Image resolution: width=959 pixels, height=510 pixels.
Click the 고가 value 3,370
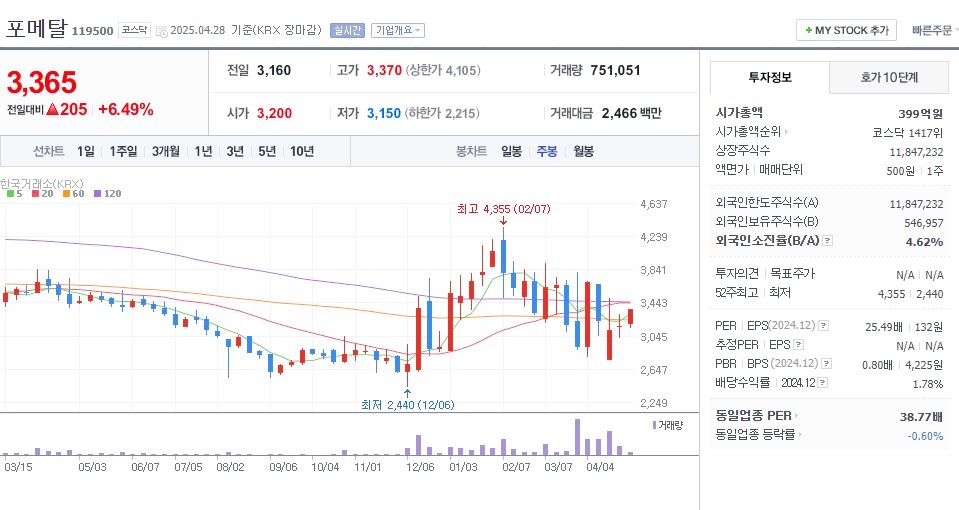(384, 70)
